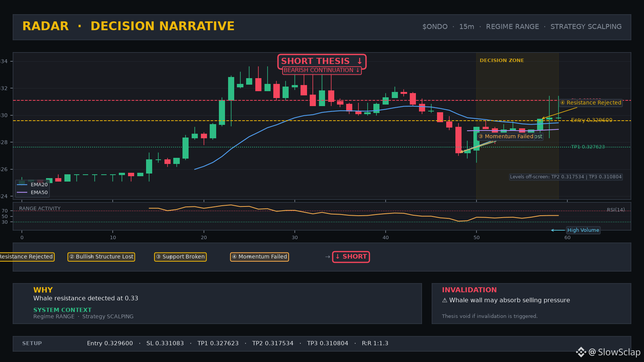Click the Levels off-screen TP2/TP3 note

pos(566,177)
